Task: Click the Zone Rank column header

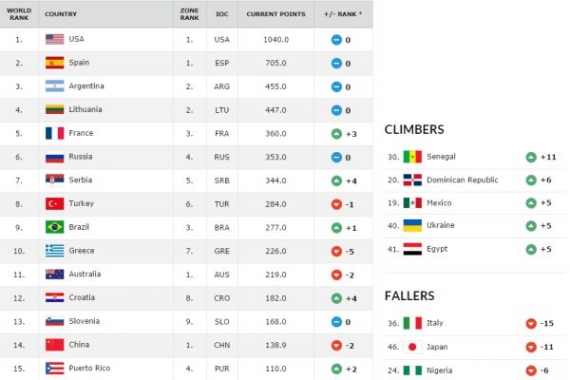Action: click(x=189, y=14)
